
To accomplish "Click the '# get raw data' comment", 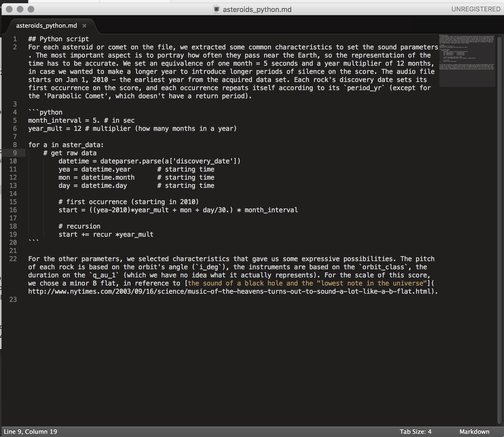I will (70, 153).
